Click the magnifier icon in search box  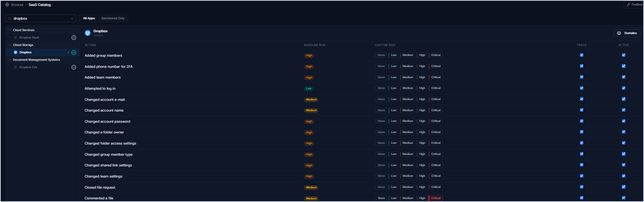pos(10,19)
